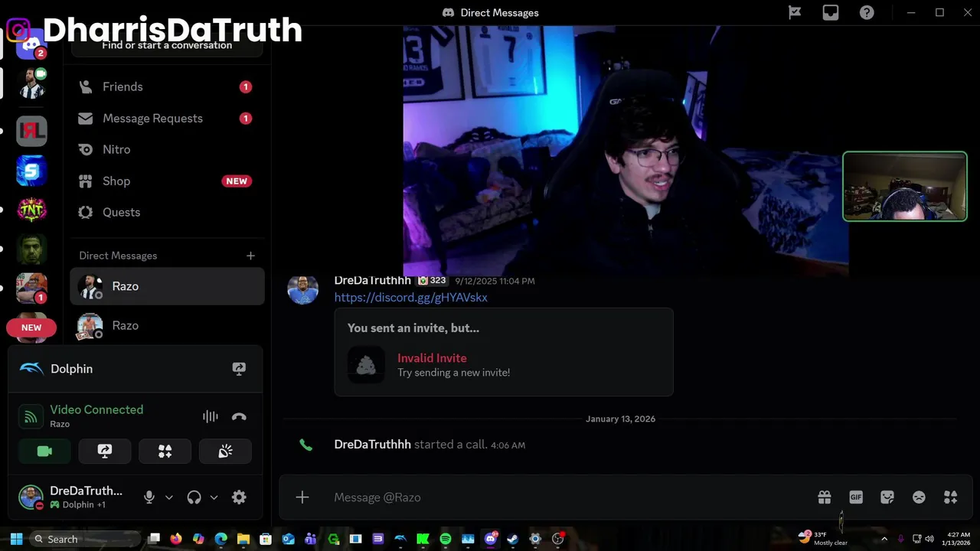980x551 pixels.
Task: Click the DreDaTruthhh message avatar
Action: tap(302, 289)
